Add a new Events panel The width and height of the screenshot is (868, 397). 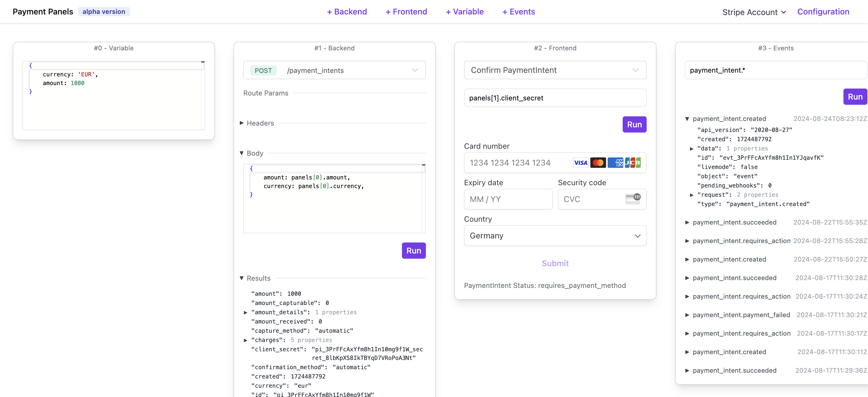tap(518, 12)
